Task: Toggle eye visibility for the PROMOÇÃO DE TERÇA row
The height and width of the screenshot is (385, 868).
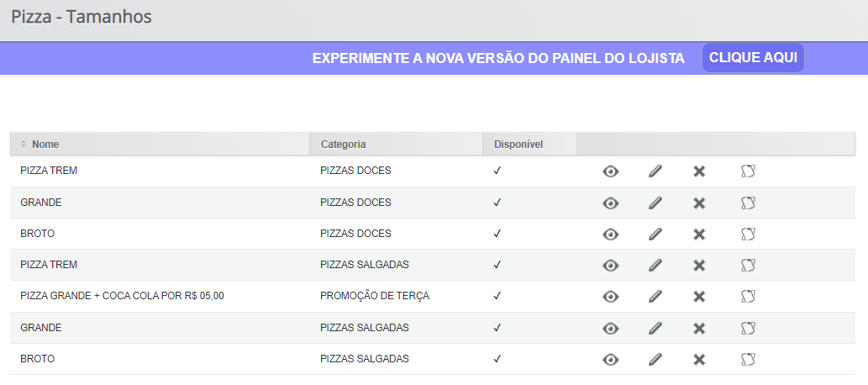Action: coord(611,297)
